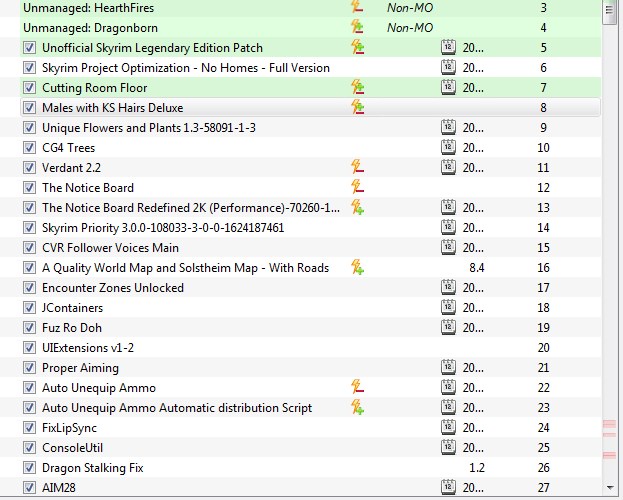Select the Dragon Stalking Fix mod name
623x500 pixels.
click(x=93, y=467)
